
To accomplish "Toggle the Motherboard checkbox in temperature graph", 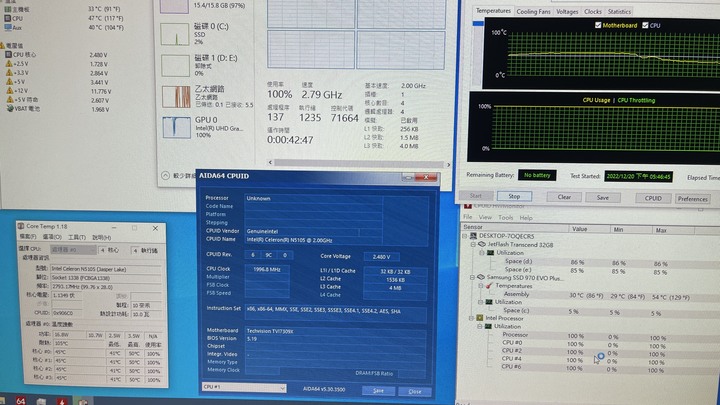I will (x=598, y=25).
